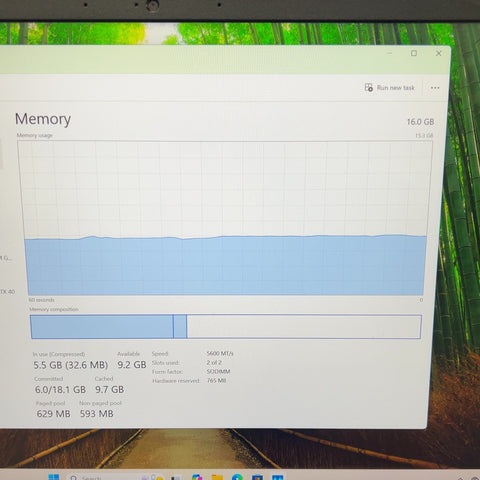Click the narrow modified segment of composition bar
The width and height of the screenshot is (480, 480).
tap(180, 327)
